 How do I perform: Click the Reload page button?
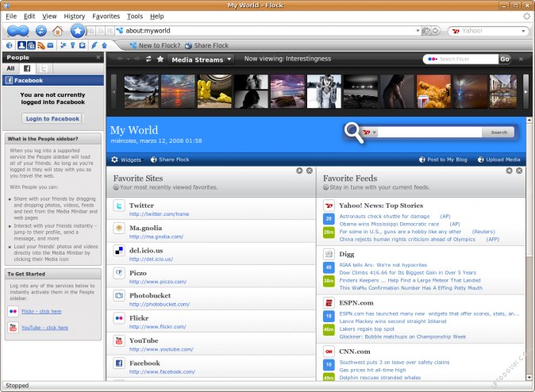tap(40, 31)
